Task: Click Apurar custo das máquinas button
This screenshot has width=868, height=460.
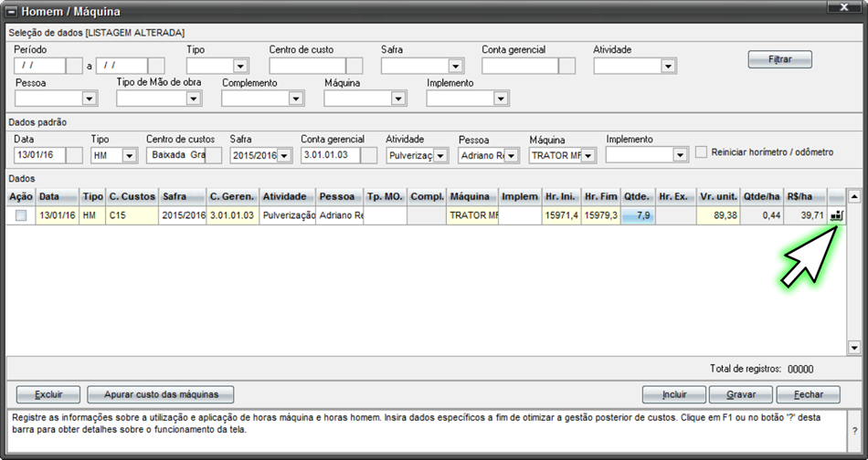Action: [x=161, y=395]
